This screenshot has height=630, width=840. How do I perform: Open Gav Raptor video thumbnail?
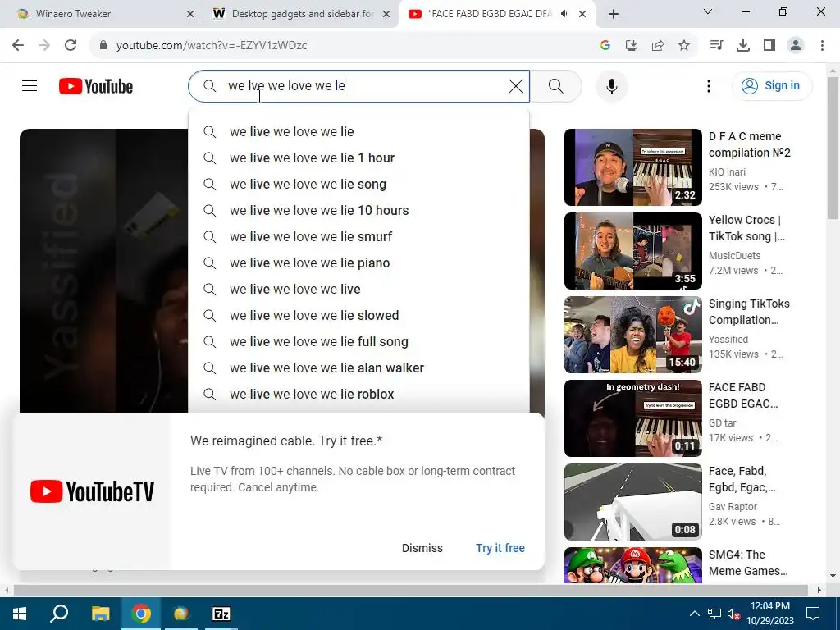632,501
